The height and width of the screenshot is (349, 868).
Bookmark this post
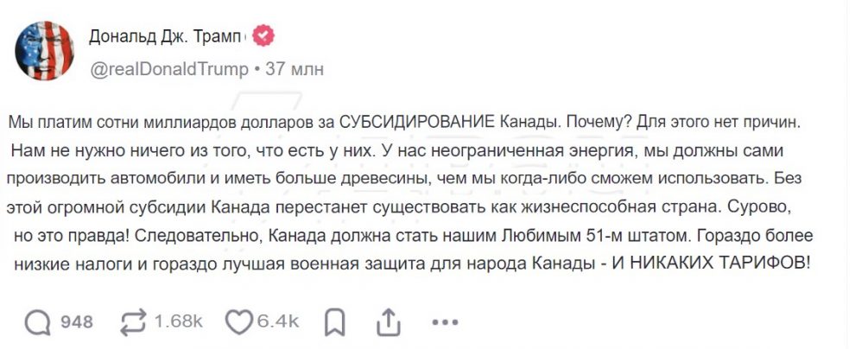335,322
